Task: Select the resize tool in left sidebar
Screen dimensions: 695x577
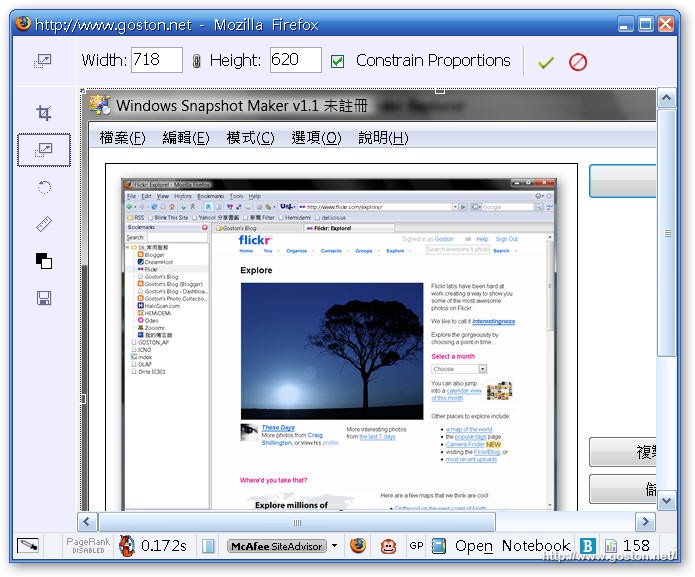Action: pyautogui.click(x=43, y=150)
